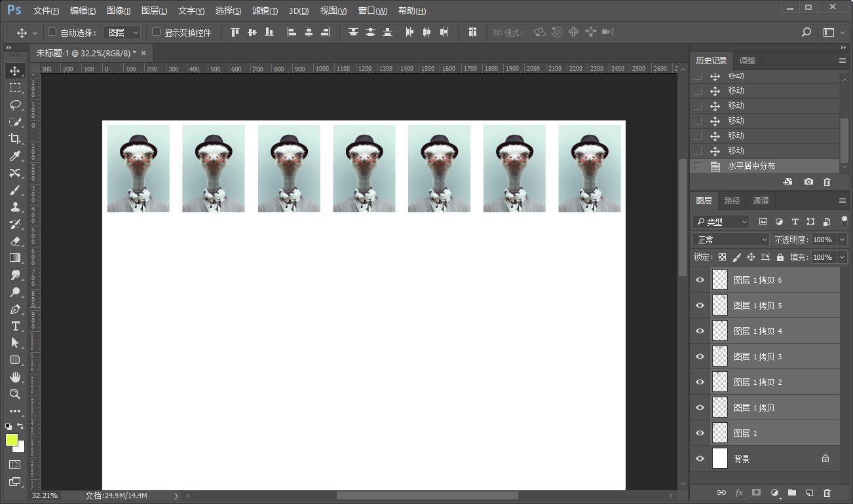Click the auto-align layers icon
The width and height of the screenshot is (853, 504).
472,32
